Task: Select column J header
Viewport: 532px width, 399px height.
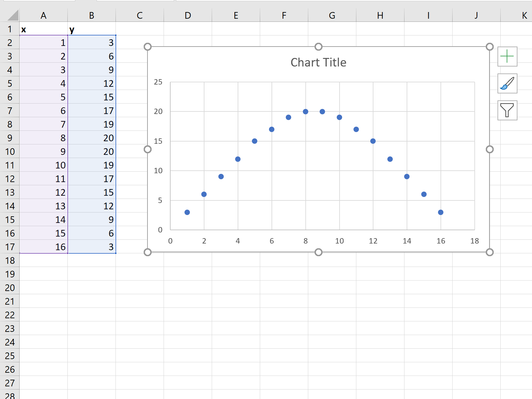Action: click(477, 15)
